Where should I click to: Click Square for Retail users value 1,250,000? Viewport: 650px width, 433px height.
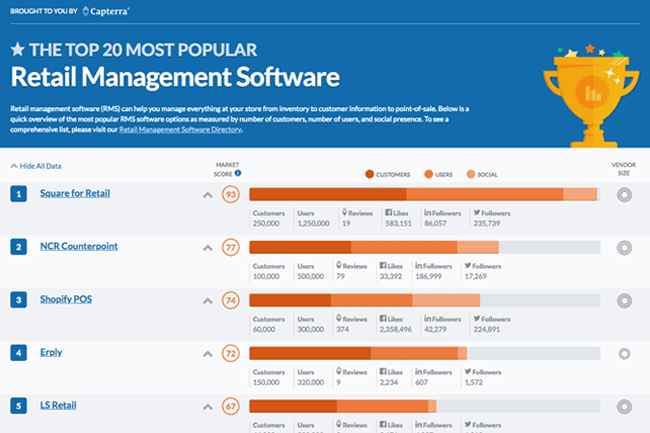[x=313, y=223]
